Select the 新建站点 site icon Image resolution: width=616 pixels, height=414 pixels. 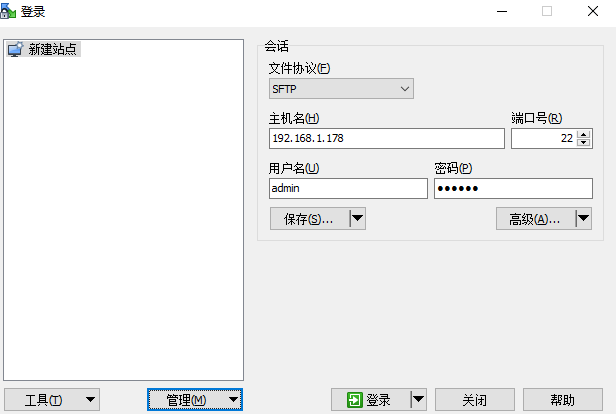tap(16, 49)
